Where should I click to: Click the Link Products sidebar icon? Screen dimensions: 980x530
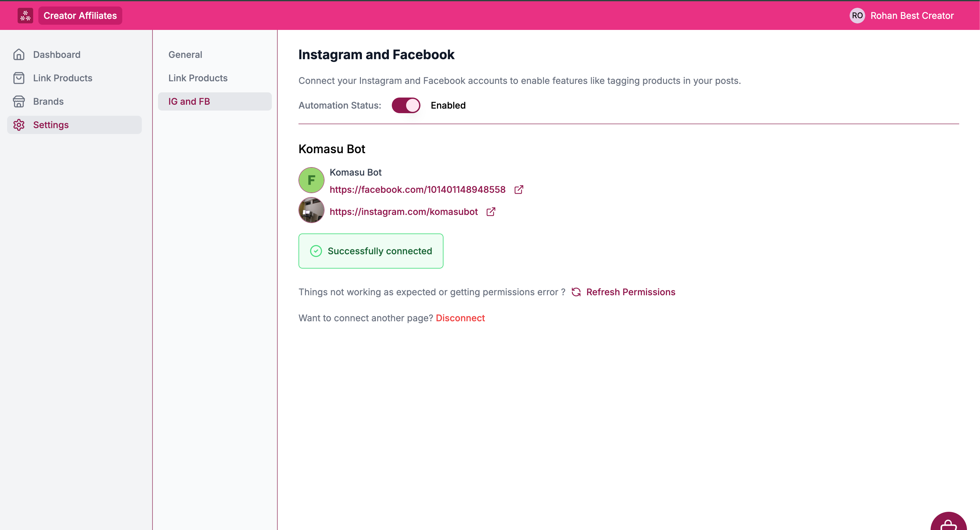pos(19,78)
